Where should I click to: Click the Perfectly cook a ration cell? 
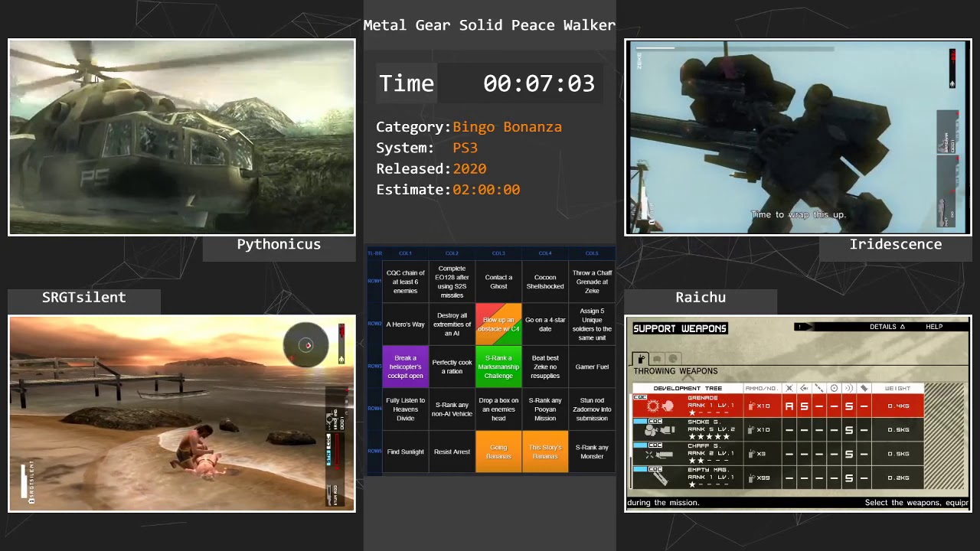pos(452,367)
